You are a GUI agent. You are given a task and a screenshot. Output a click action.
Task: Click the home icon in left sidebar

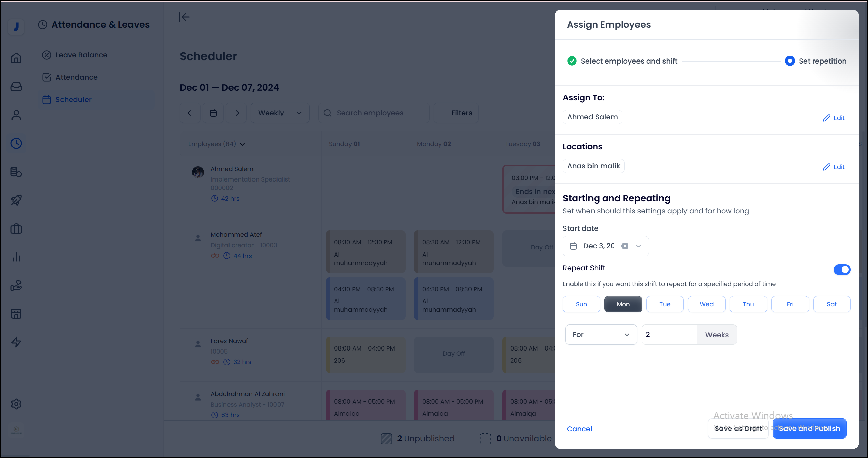[16, 58]
